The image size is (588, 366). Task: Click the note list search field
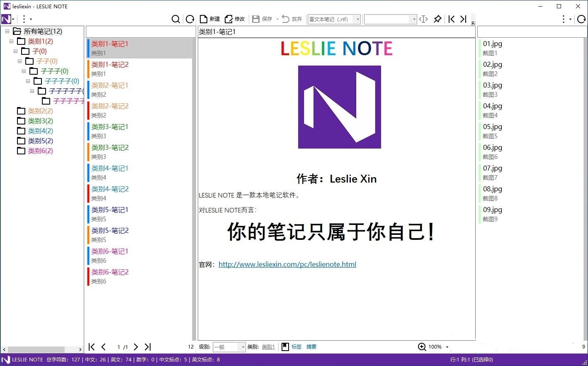click(141, 32)
